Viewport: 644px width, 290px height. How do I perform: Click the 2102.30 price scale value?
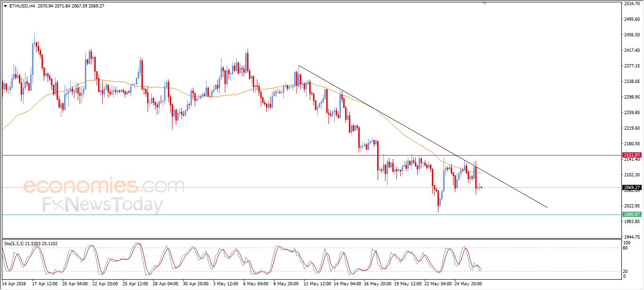pyautogui.click(x=632, y=175)
